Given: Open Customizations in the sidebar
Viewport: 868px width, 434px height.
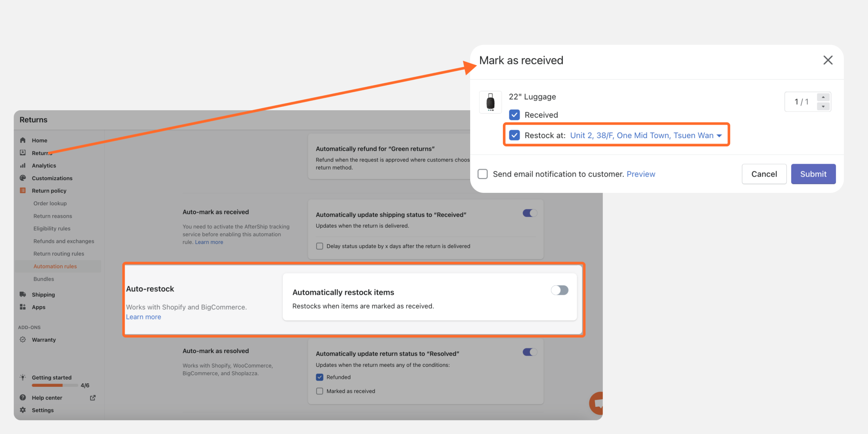Looking at the screenshot, I should pyautogui.click(x=52, y=178).
